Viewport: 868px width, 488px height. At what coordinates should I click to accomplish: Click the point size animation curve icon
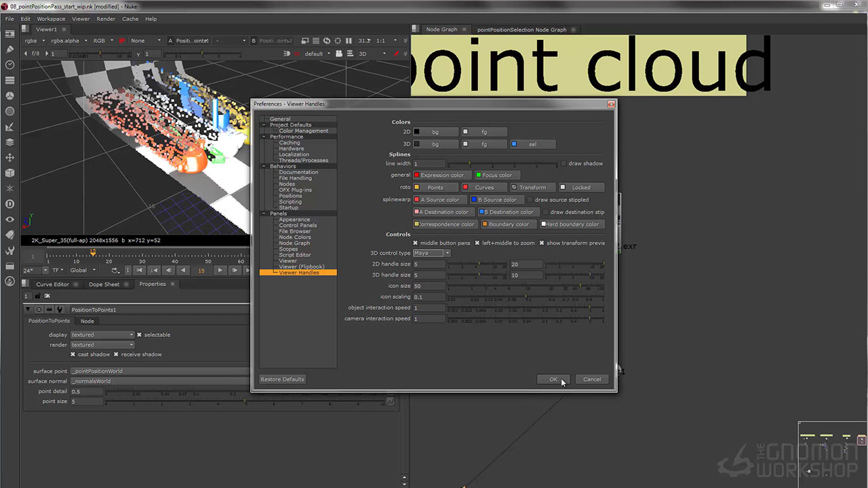[391, 401]
